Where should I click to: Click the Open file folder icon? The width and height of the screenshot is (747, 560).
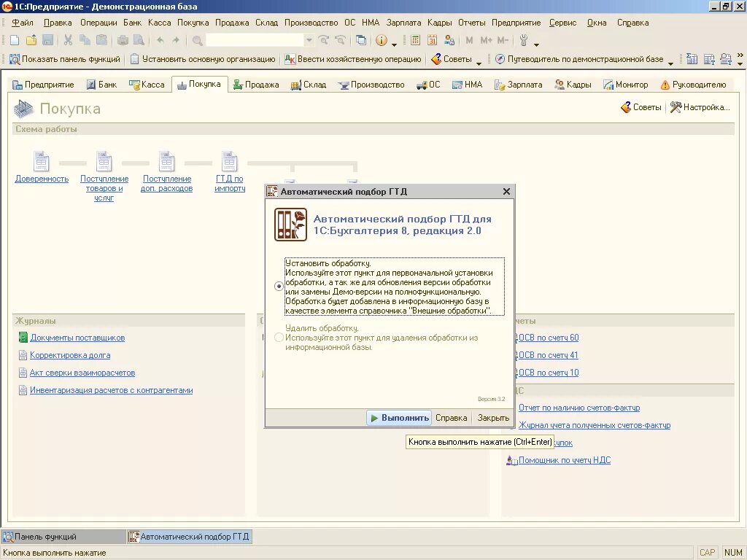point(31,41)
